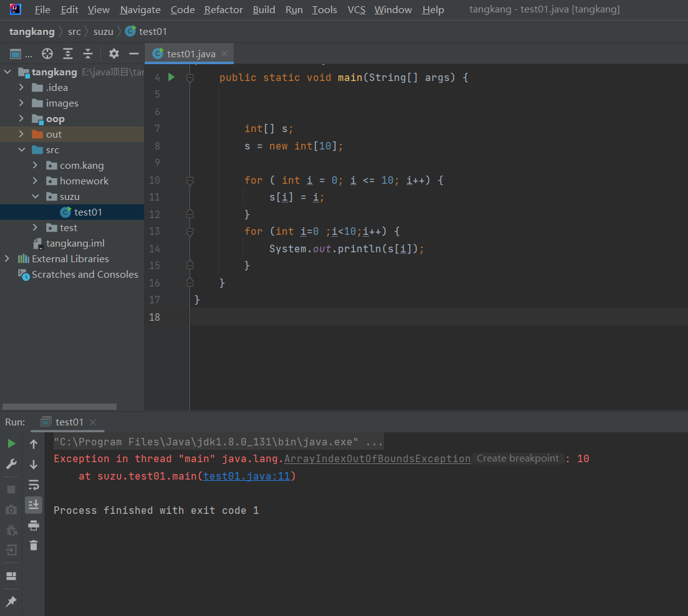The width and height of the screenshot is (688, 616).
Task: Place cursor on empty line 18
Action: click(439, 316)
